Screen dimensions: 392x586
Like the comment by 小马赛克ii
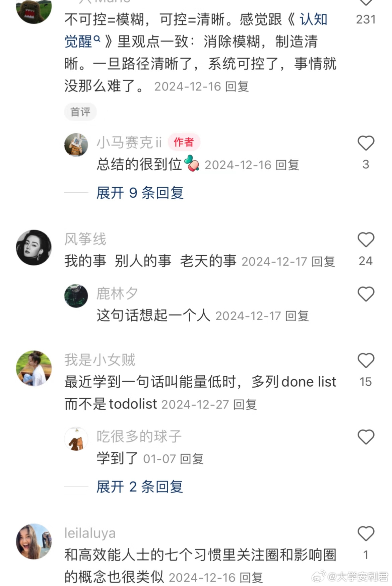[366, 143]
